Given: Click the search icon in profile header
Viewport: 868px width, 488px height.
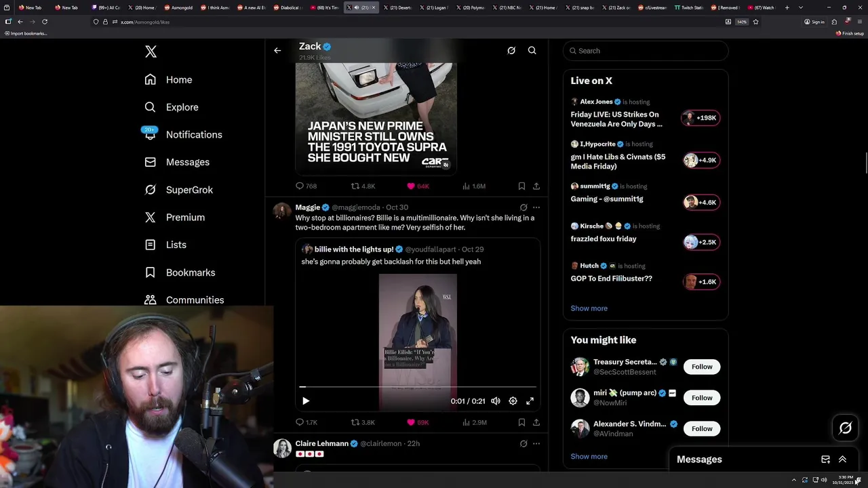Looking at the screenshot, I should [532, 50].
